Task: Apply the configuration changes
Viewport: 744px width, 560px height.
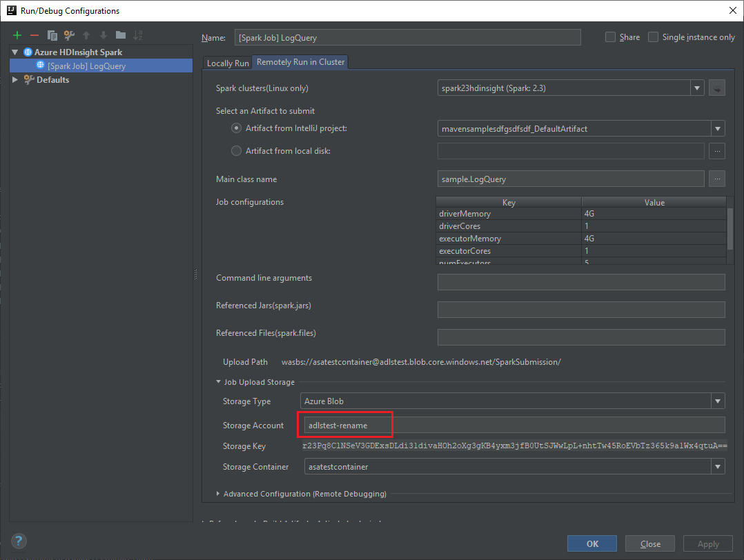Action: pos(707,543)
